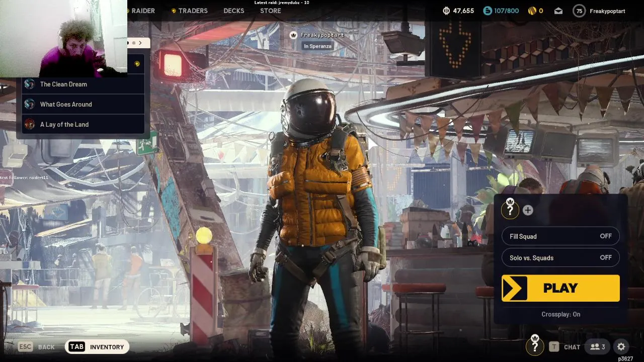Click the yellow tracked quest marker icon
This screenshot has height=362, width=644.
pos(137,64)
